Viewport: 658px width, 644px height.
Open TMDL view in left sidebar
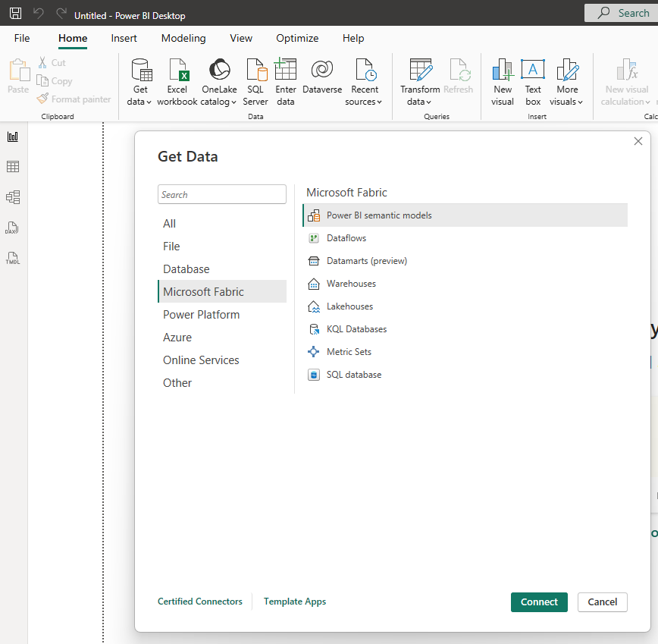13,258
